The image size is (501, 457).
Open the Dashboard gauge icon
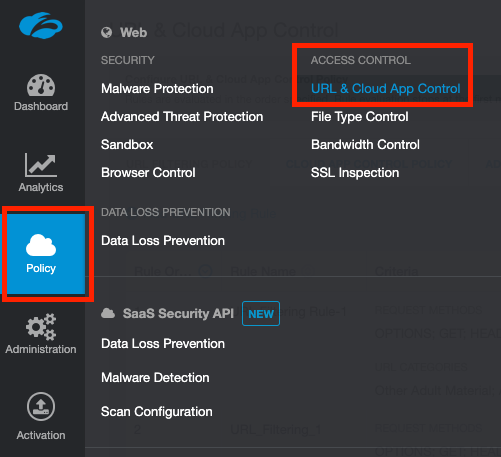41,85
